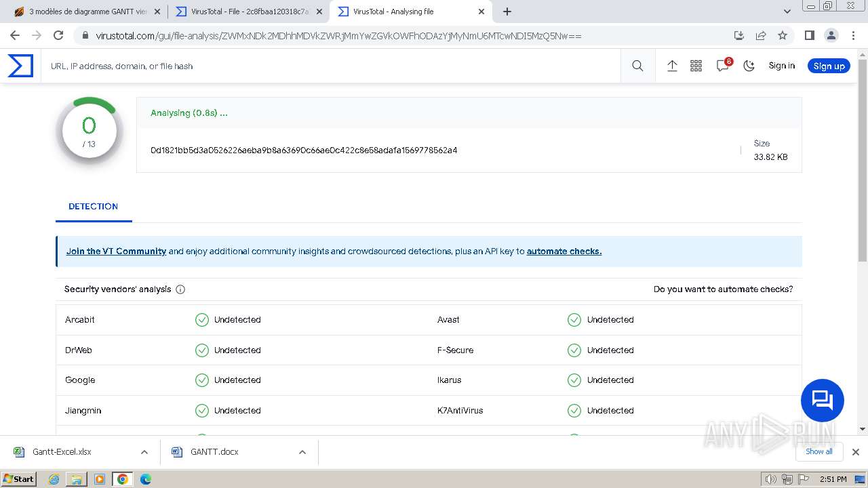The image size is (868, 488).
Task: Open downloaded Gantt-Excel.xlsx file
Action: [62, 452]
